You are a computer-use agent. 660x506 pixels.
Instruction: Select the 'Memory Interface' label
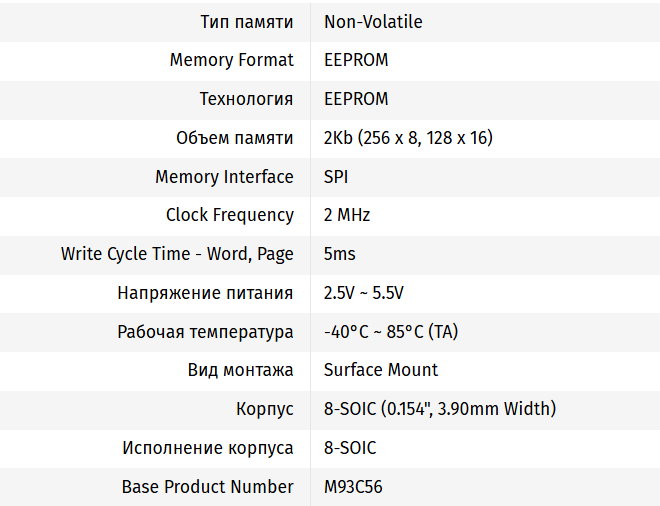click(224, 177)
